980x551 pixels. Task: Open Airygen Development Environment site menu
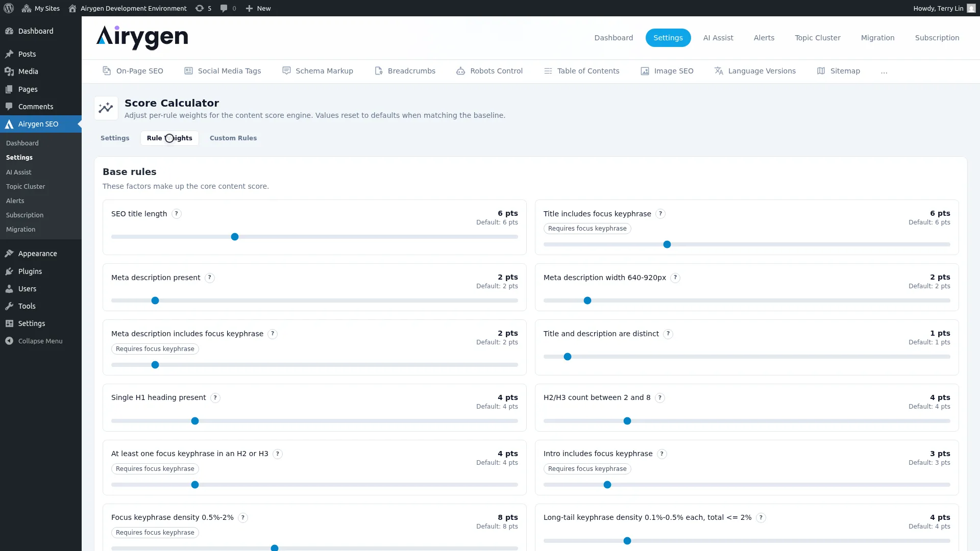click(x=128, y=8)
